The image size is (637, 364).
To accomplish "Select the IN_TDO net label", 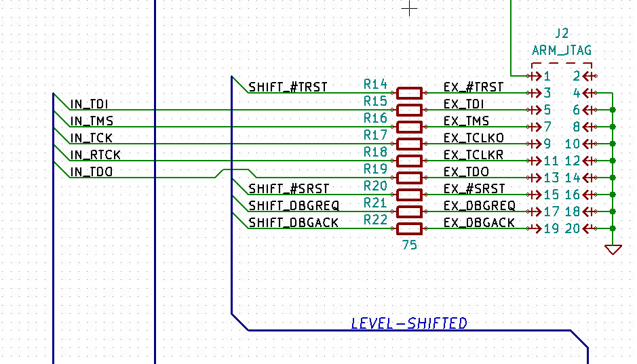I will tap(91, 172).
